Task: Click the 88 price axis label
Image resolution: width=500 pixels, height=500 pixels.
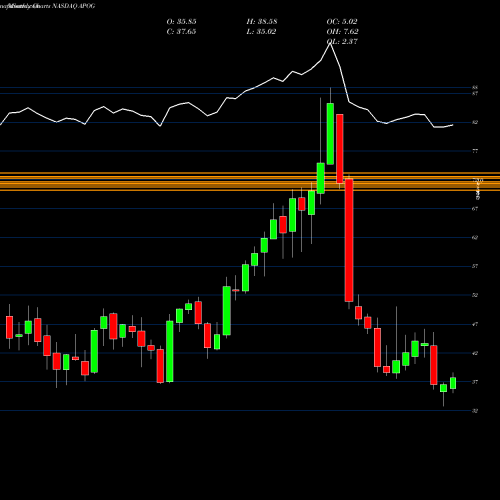Action: tap(475, 88)
